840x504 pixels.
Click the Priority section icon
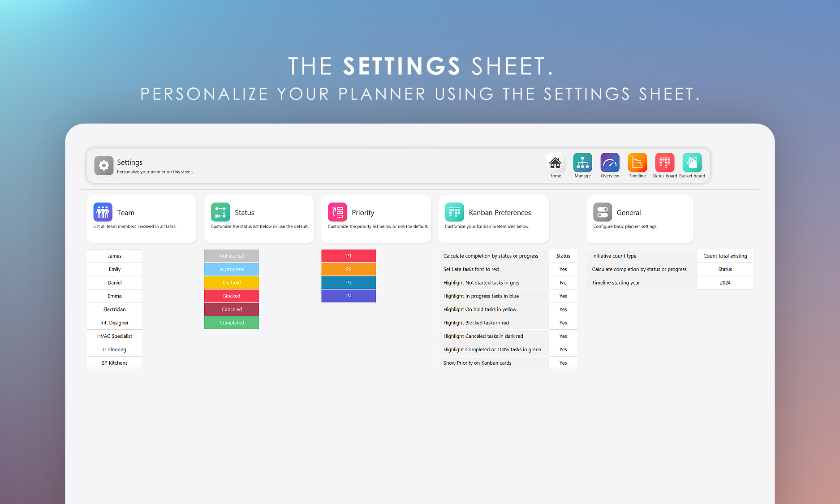coord(337,212)
